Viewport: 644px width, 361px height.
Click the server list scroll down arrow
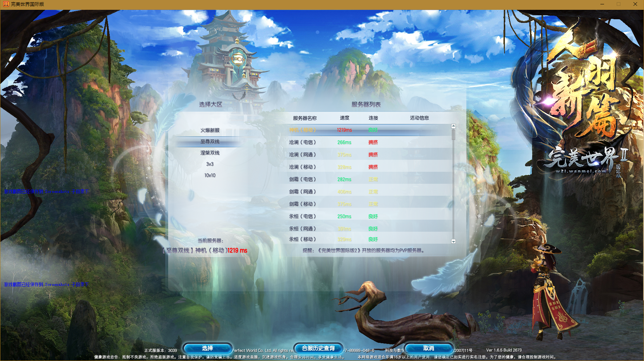453,242
